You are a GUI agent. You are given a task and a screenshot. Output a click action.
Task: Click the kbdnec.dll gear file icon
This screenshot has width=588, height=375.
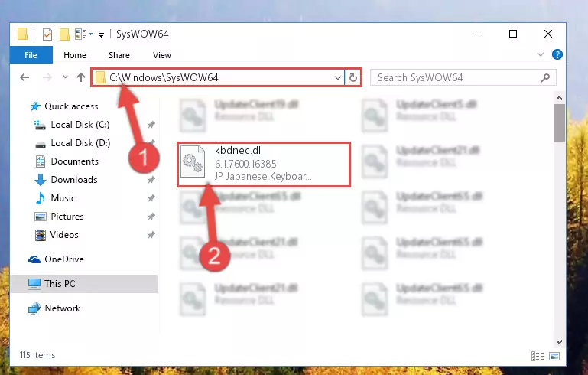point(193,161)
